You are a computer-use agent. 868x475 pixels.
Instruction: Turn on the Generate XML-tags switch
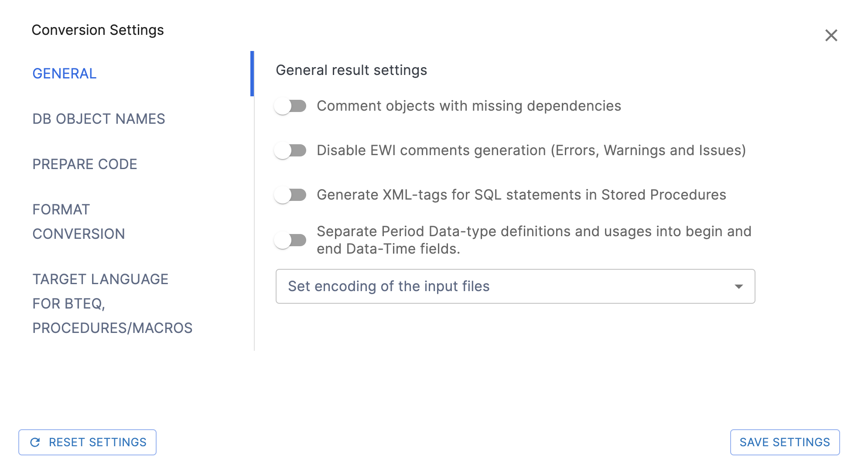(290, 195)
